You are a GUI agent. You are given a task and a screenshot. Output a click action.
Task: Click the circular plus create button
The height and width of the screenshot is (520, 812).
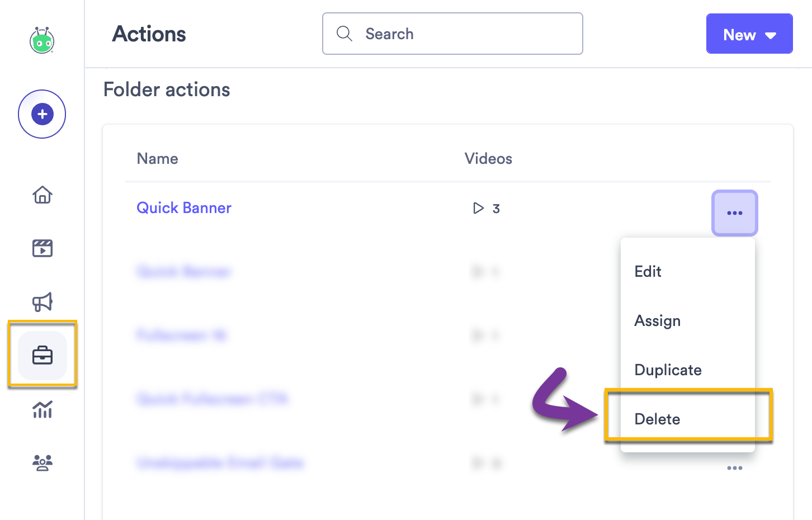(x=42, y=114)
